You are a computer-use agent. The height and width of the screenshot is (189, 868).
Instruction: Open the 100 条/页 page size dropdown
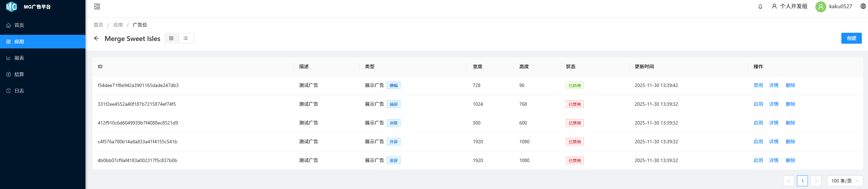[844, 181]
